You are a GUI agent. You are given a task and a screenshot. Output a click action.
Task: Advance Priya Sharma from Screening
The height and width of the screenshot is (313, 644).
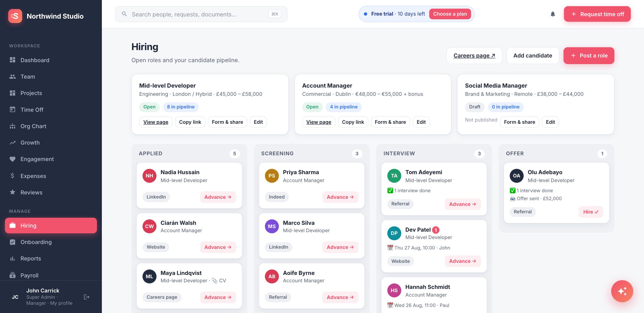[x=340, y=197]
